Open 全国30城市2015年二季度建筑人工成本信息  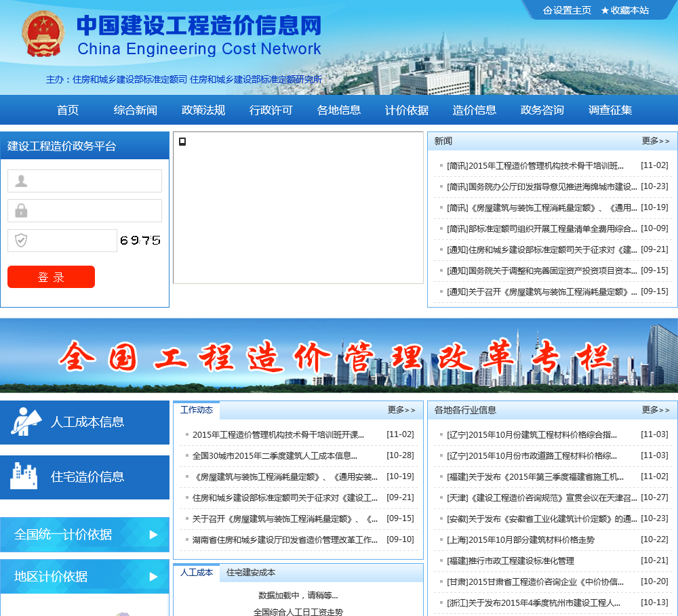point(275,455)
